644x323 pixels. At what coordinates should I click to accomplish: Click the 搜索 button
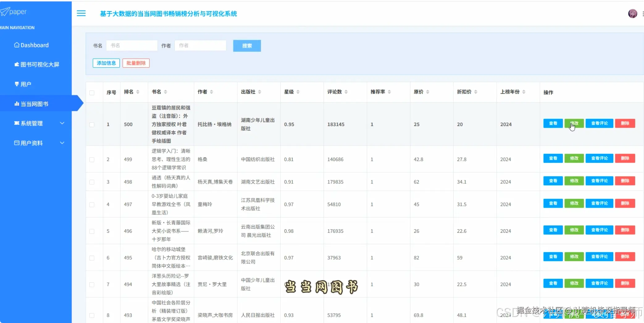(247, 46)
